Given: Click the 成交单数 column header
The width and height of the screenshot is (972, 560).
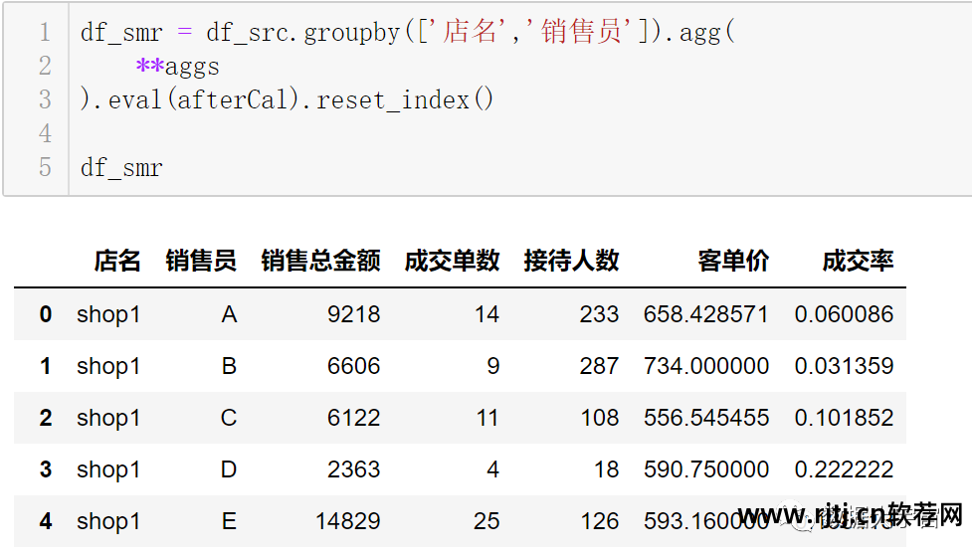Looking at the screenshot, I should 452,261.
